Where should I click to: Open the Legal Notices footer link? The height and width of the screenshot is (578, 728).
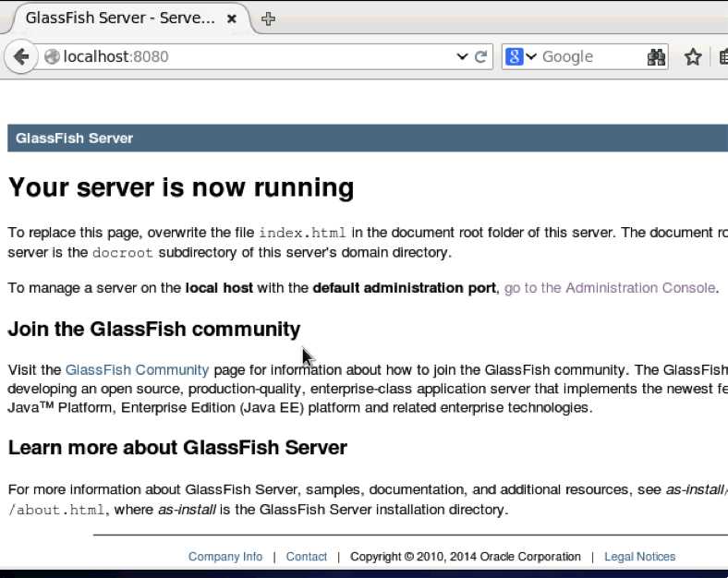pyautogui.click(x=640, y=556)
